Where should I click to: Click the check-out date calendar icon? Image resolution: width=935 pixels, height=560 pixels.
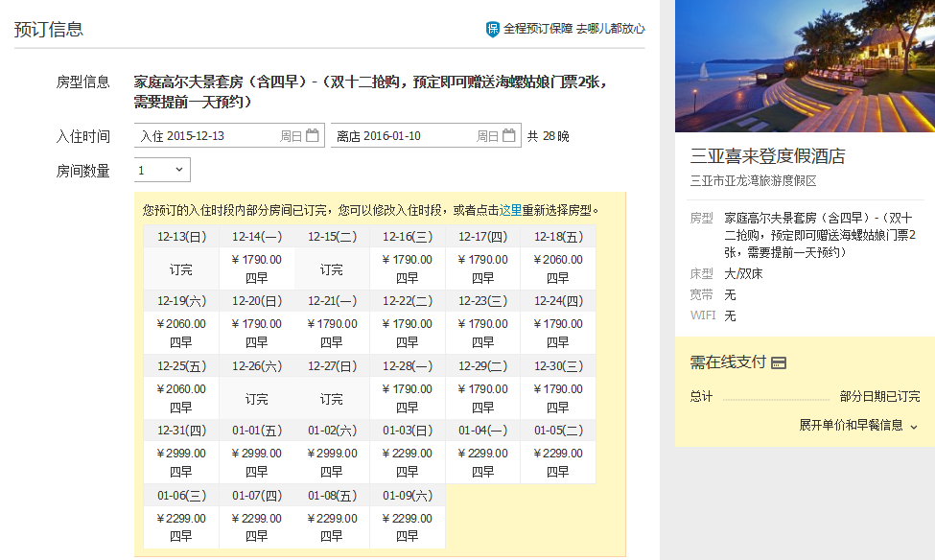click(x=509, y=136)
